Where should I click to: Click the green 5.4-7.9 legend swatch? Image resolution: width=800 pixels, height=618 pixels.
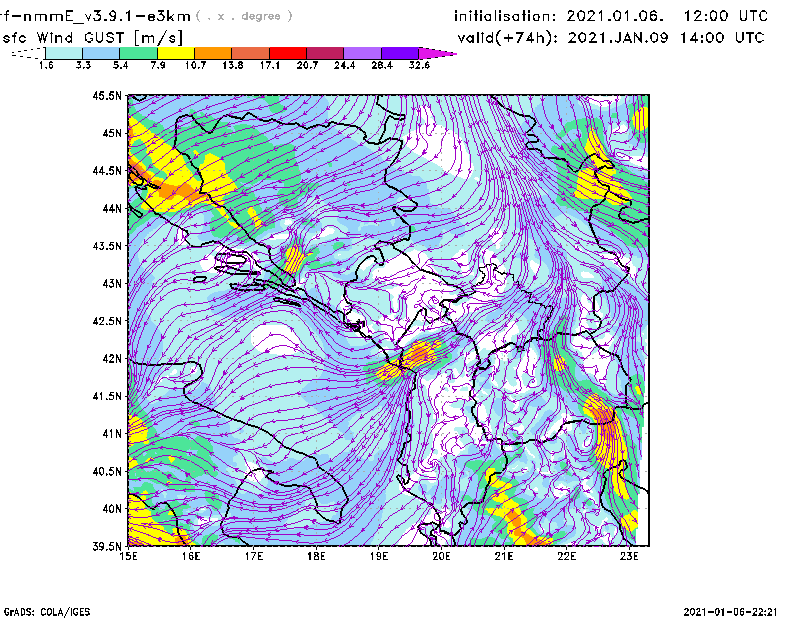(138, 53)
